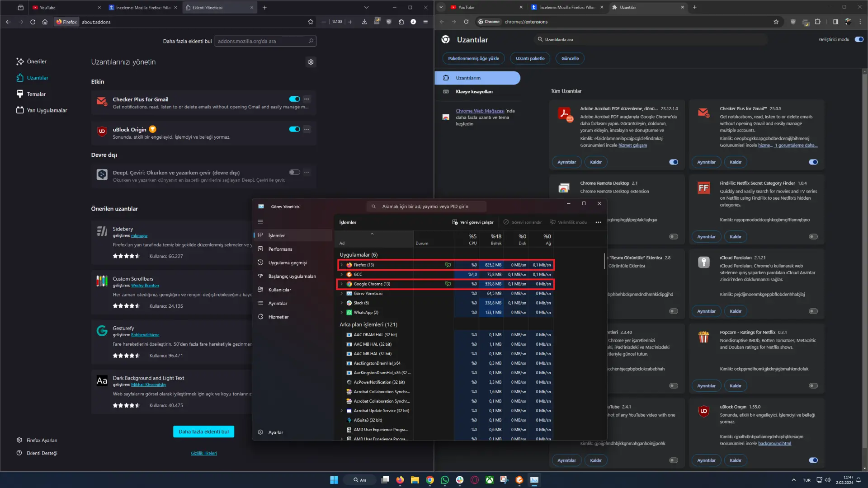Click Güncelle button in Chrome extensions
Image resolution: width=868 pixels, height=488 pixels.
coord(570,58)
